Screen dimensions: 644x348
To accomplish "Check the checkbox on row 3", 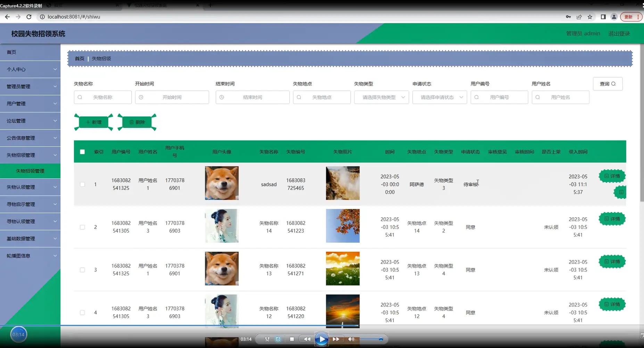I will point(82,270).
